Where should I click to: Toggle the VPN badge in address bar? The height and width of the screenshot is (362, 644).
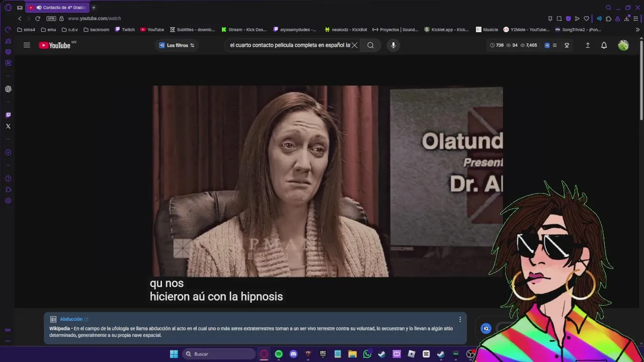coord(51,19)
